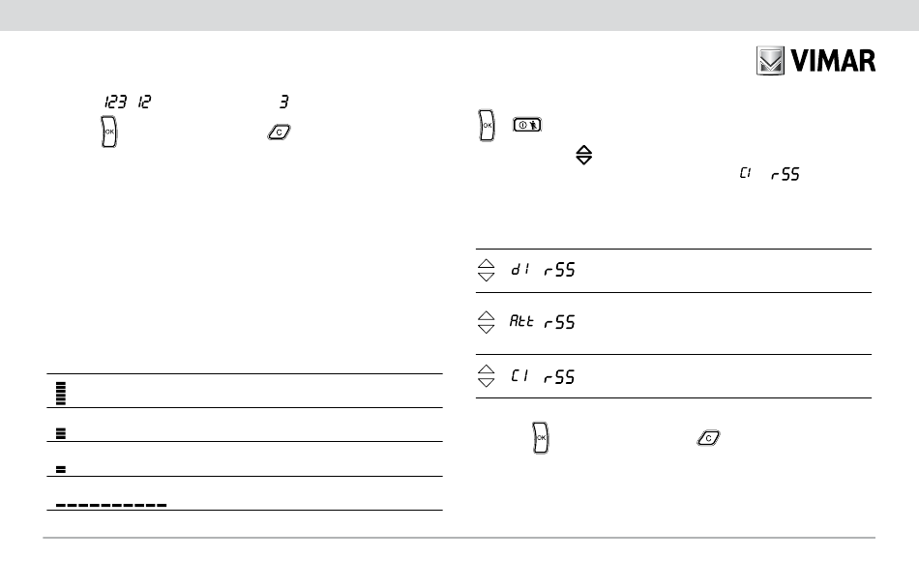Viewport: 919px width, 588px height.
Task: Click the timer and person key icon
Action: (x=527, y=125)
